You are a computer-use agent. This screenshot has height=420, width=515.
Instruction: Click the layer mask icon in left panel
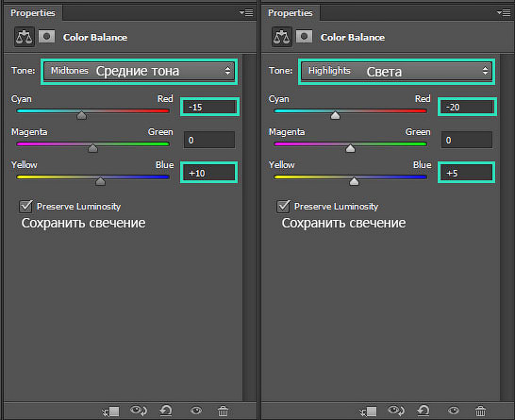46,37
